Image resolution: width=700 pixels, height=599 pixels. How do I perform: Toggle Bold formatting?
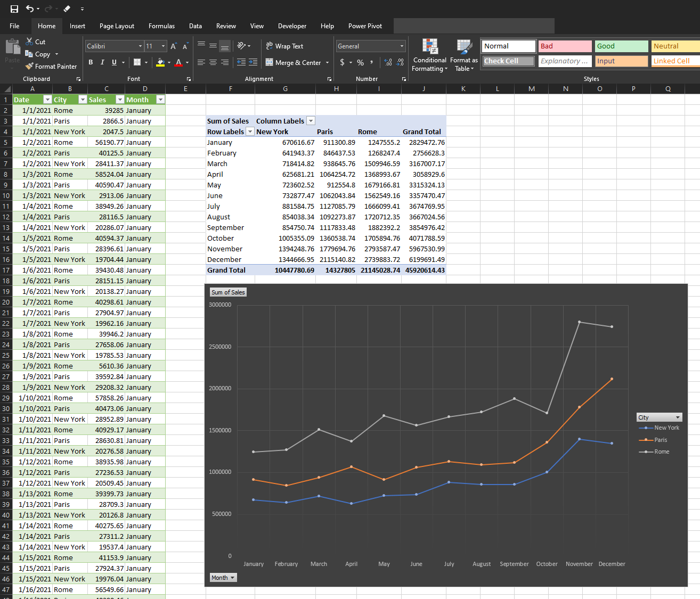(91, 62)
